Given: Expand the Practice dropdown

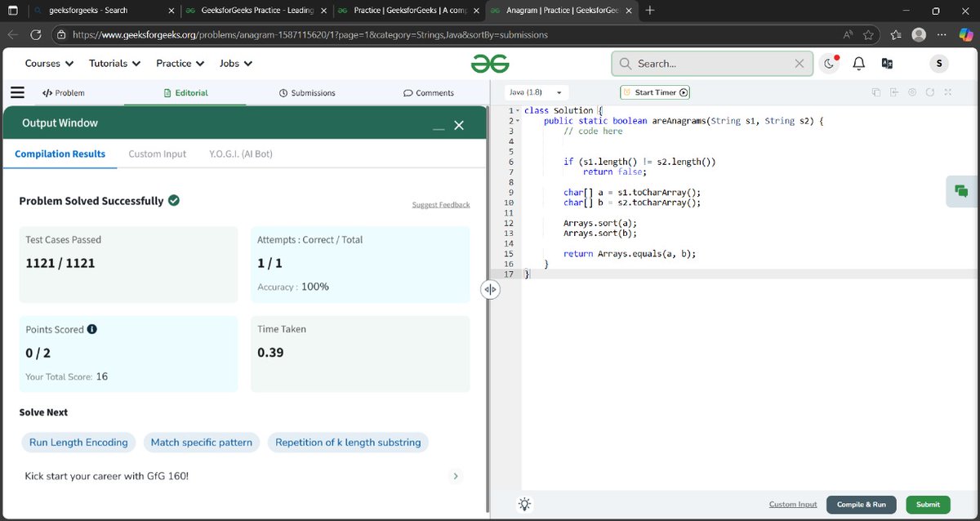Looking at the screenshot, I should coord(180,64).
